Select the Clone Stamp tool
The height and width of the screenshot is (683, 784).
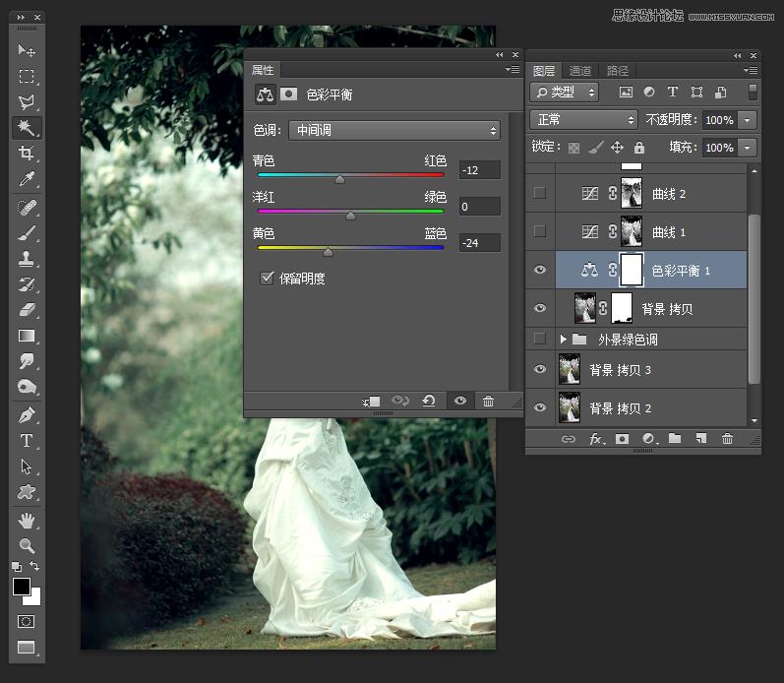27,259
